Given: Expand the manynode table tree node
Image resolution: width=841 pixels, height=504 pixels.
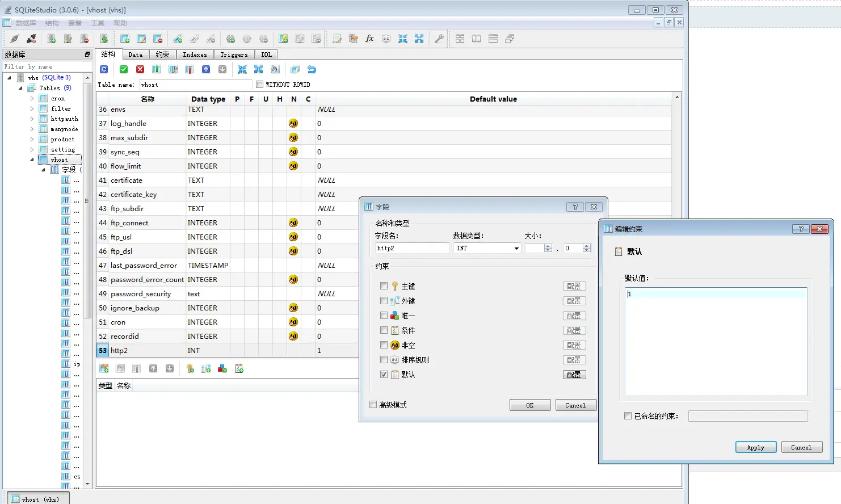Looking at the screenshot, I should tap(32, 129).
